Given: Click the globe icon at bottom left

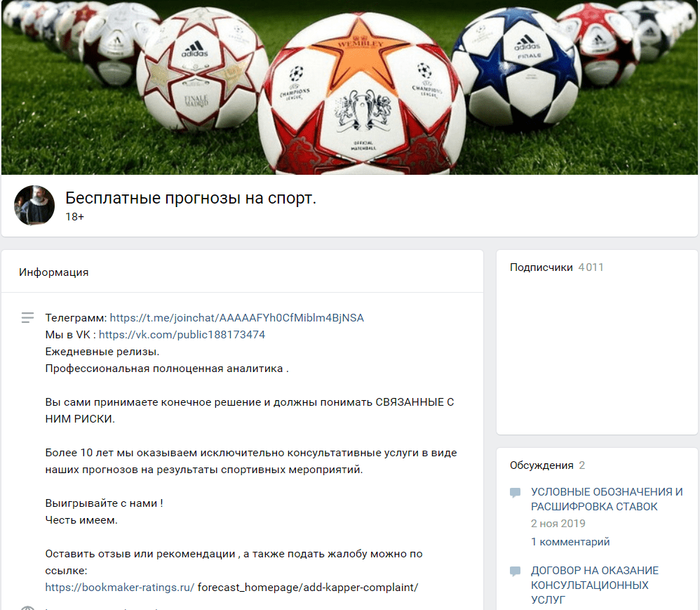Looking at the screenshot, I should click(x=27, y=608).
